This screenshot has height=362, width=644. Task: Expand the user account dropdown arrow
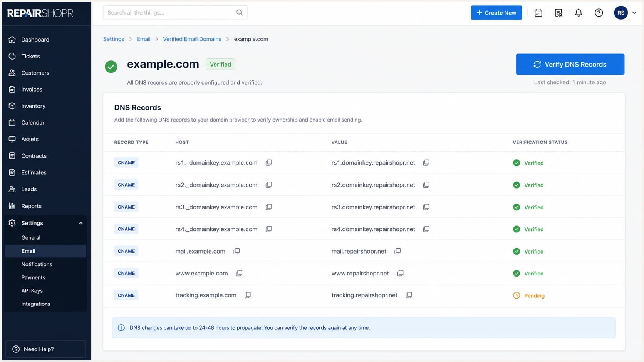click(634, 13)
